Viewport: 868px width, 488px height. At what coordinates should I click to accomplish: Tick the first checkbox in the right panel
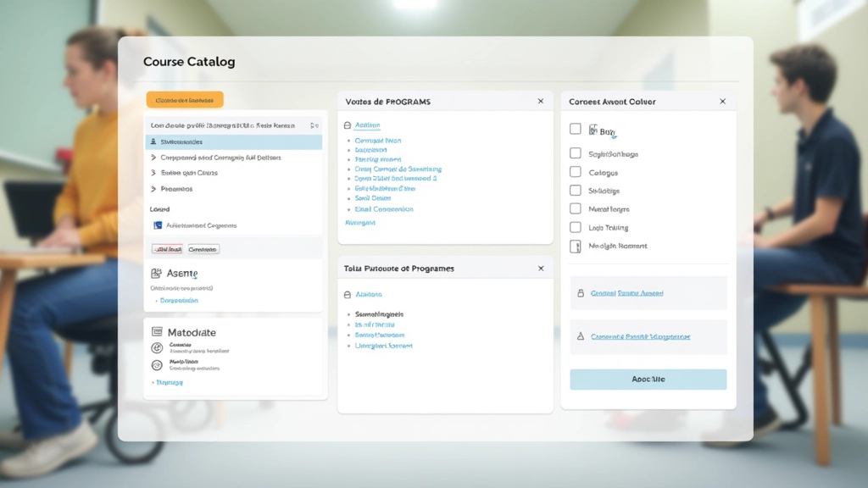tap(576, 129)
